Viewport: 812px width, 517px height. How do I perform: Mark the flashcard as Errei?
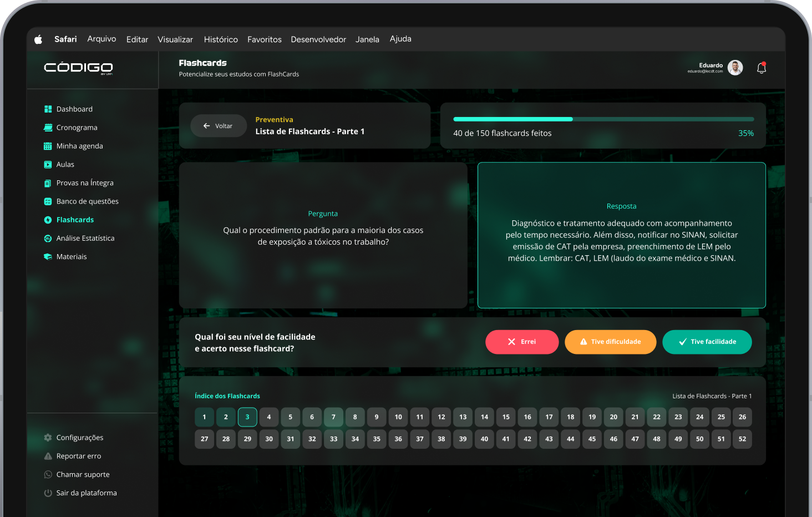click(x=522, y=342)
